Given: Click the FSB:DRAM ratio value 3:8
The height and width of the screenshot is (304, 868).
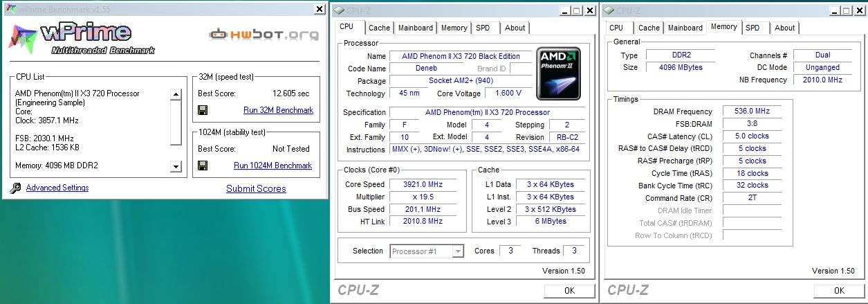Looking at the screenshot, I should pos(754,124).
